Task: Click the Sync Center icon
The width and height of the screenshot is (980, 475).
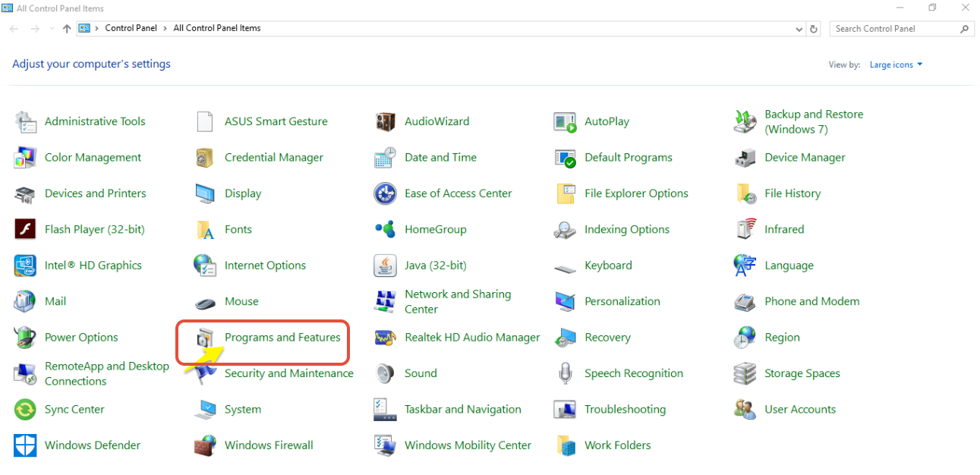Action: [25, 410]
